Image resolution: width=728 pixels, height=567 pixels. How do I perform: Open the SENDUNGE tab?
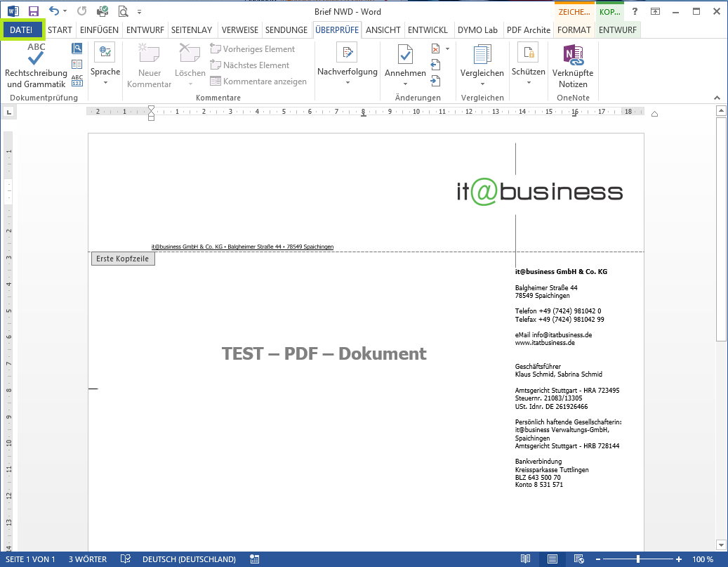286,30
